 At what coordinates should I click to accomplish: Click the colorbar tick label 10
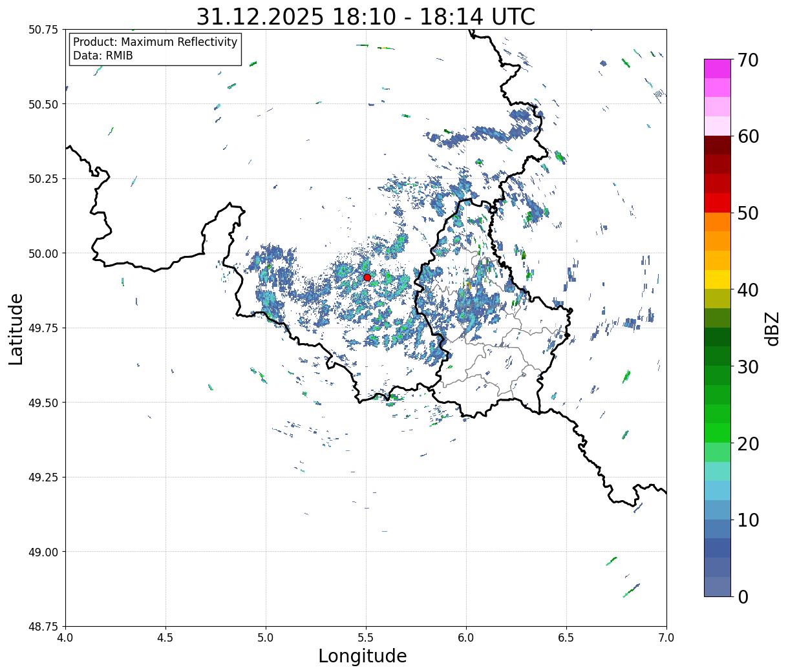click(x=747, y=520)
